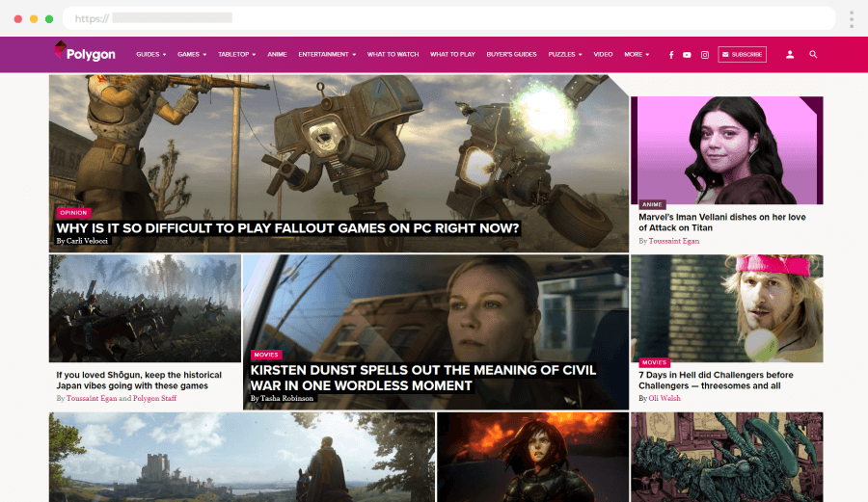Expand the Puzzles dropdown menu
Viewport: 868px width, 502px height.
pyautogui.click(x=565, y=54)
